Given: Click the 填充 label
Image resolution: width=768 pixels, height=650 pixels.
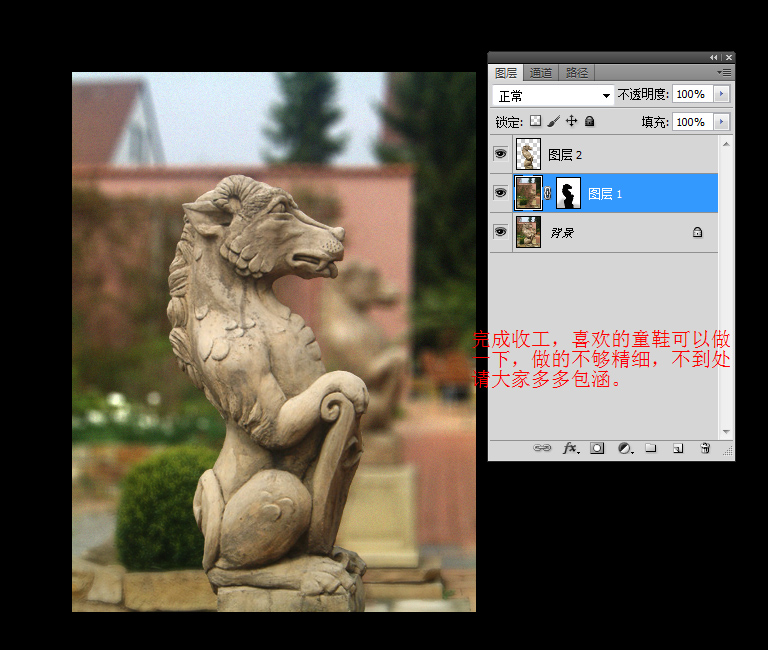Looking at the screenshot, I should pos(655,122).
